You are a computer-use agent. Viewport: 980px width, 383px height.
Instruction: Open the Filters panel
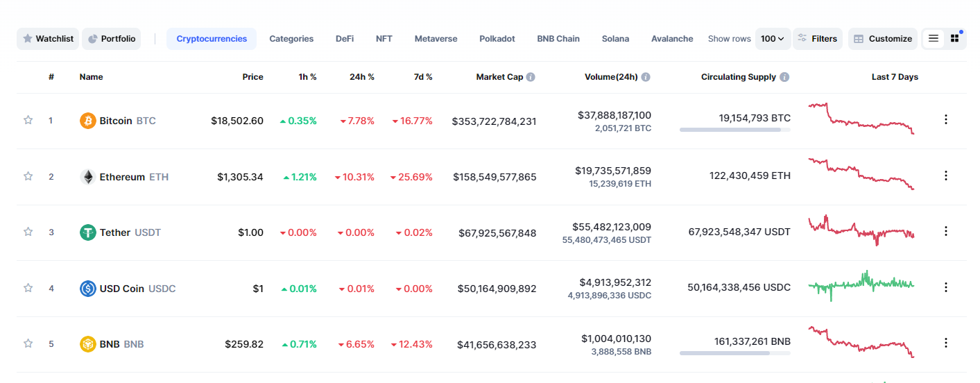[818, 39]
